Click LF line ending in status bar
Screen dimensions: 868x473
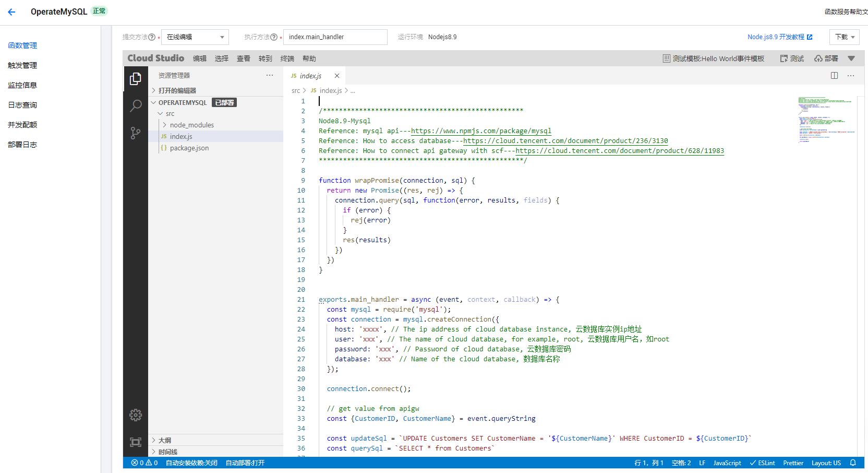coord(702,463)
